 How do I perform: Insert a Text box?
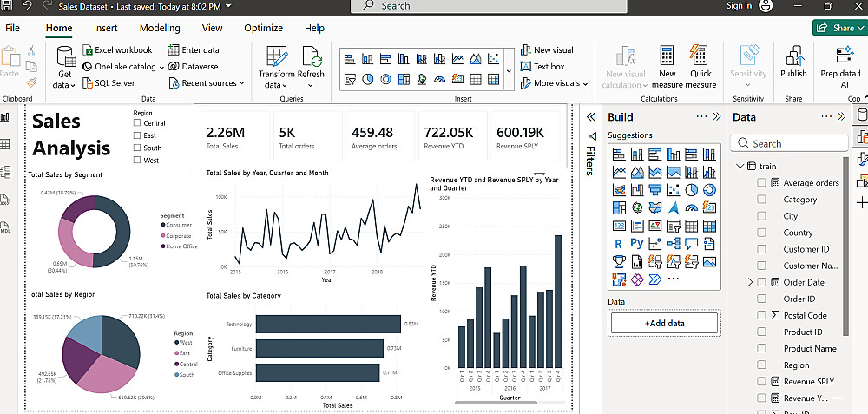pyautogui.click(x=542, y=67)
